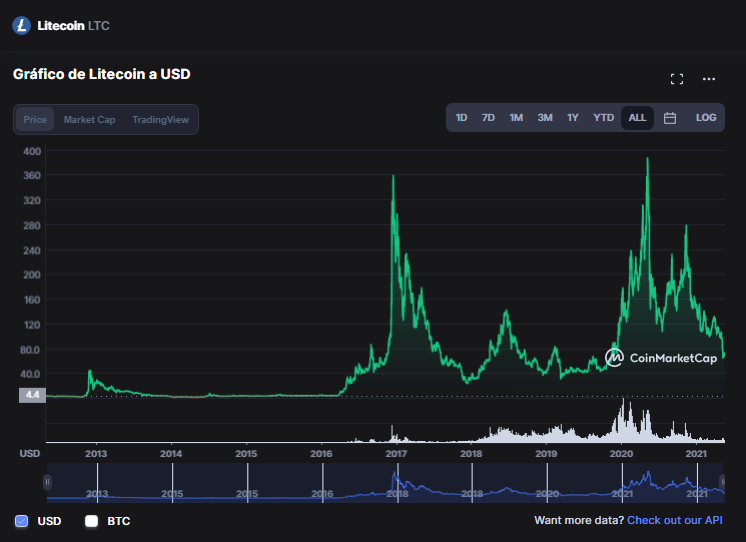This screenshot has height=542, width=746.
Task: Select the ALL time range
Action: [637, 118]
